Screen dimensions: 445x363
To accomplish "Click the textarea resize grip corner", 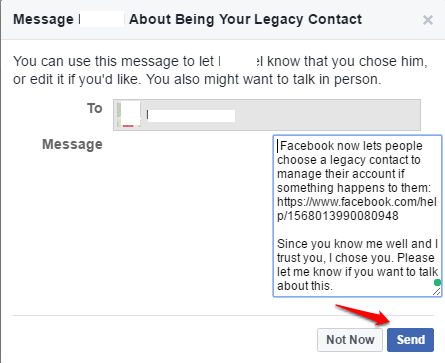I will pyautogui.click(x=437, y=291).
